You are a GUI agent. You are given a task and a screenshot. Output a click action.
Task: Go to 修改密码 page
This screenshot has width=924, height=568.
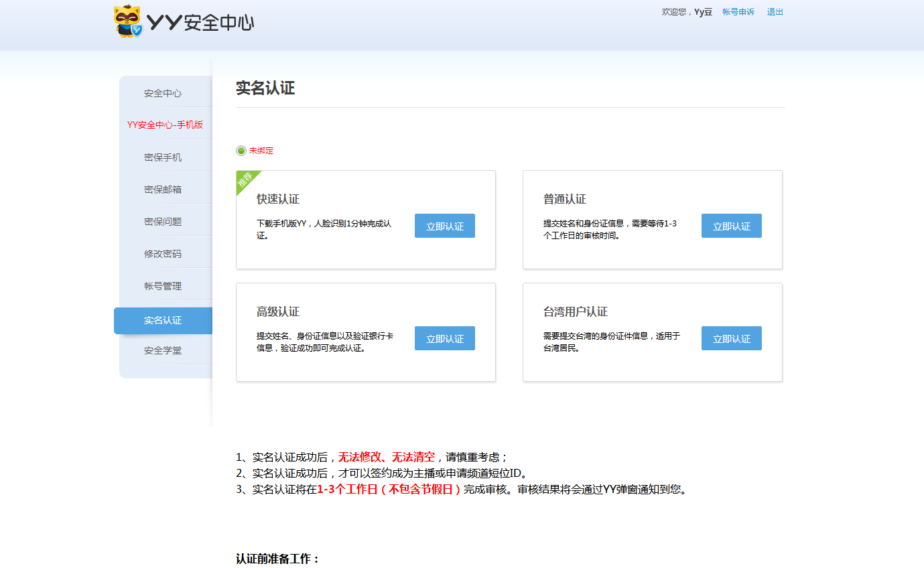coord(164,253)
